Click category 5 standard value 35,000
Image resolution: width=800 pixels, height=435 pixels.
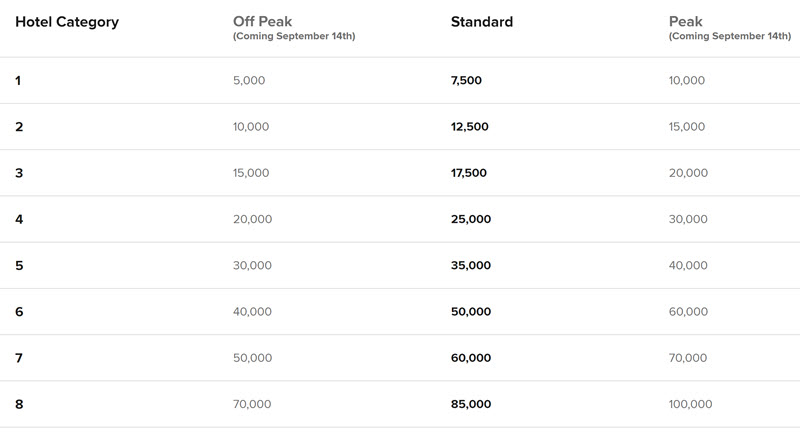[x=470, y=266]
